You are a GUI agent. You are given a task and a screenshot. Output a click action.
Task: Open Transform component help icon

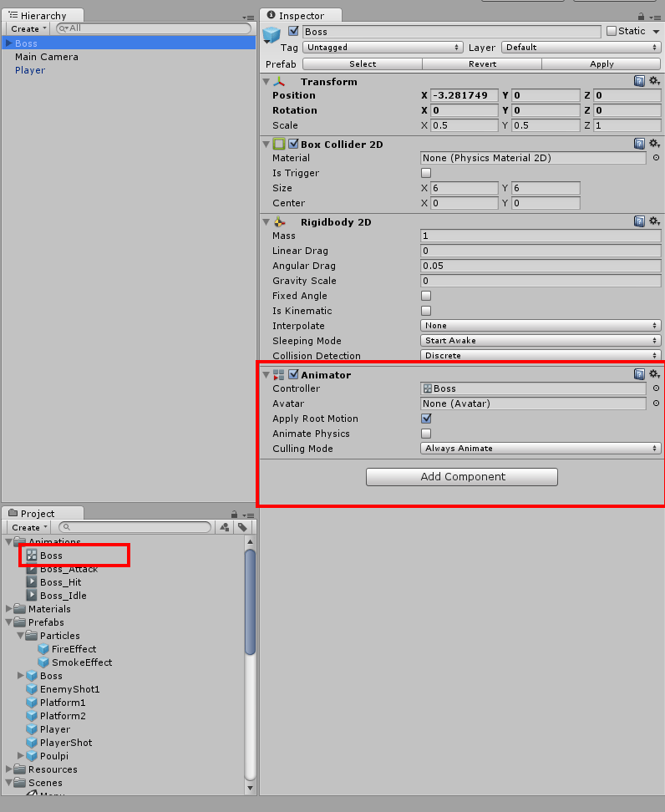(x=639, y=81)
